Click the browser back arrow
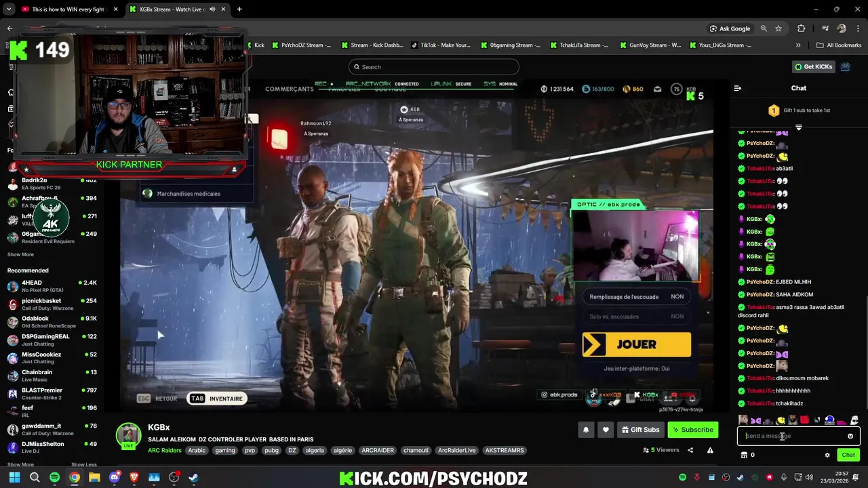The height and width of the screenshot is (488, 868). (x=9, y=28)
